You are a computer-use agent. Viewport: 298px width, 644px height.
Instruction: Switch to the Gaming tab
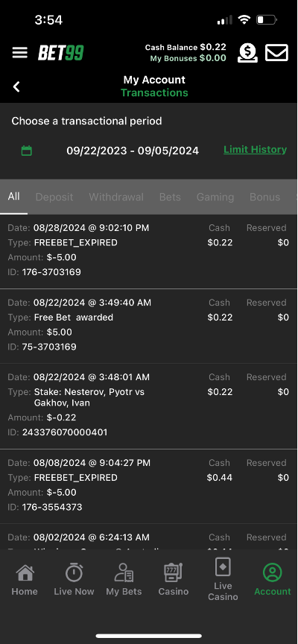(x=215, y=197)
